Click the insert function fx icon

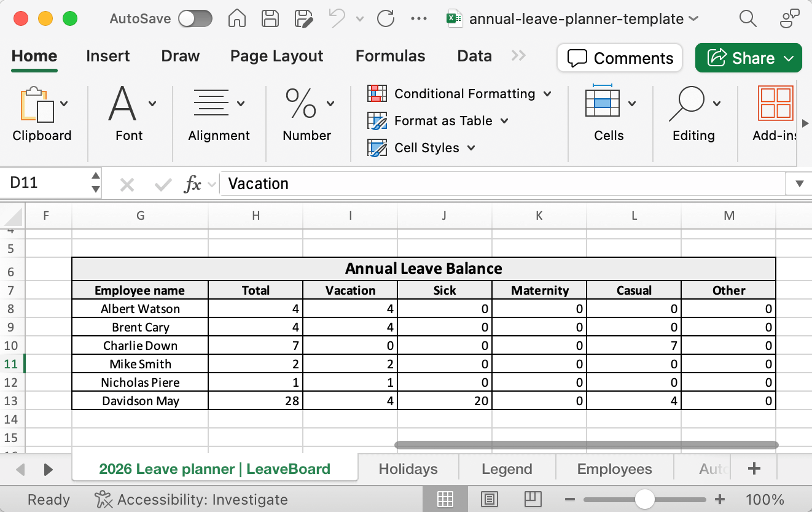pos(193,184)
